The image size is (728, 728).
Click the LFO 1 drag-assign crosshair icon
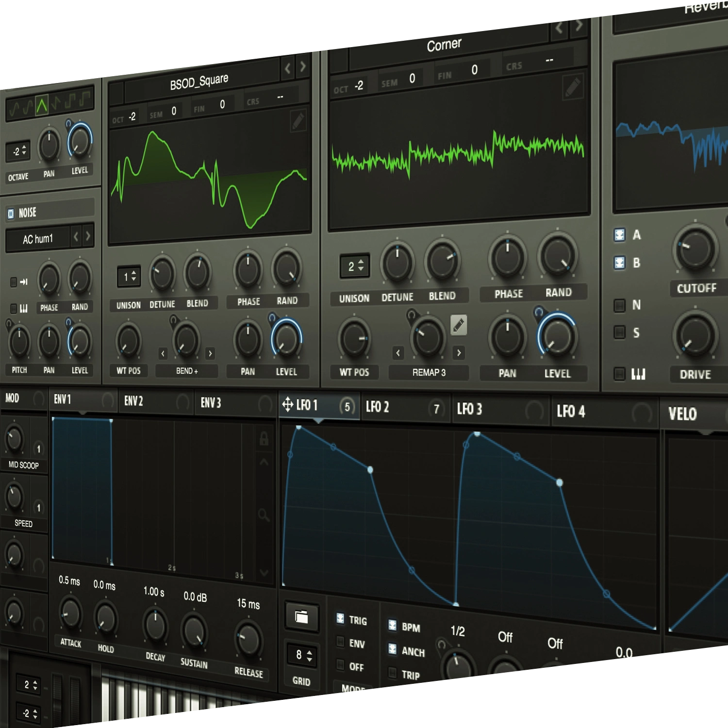coord(287,404)
